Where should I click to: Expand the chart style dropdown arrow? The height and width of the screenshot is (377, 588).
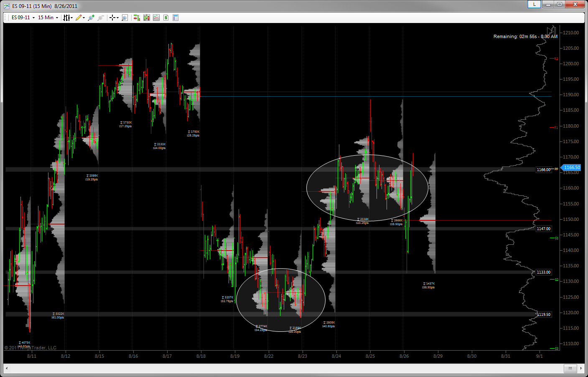coord(72,18)
